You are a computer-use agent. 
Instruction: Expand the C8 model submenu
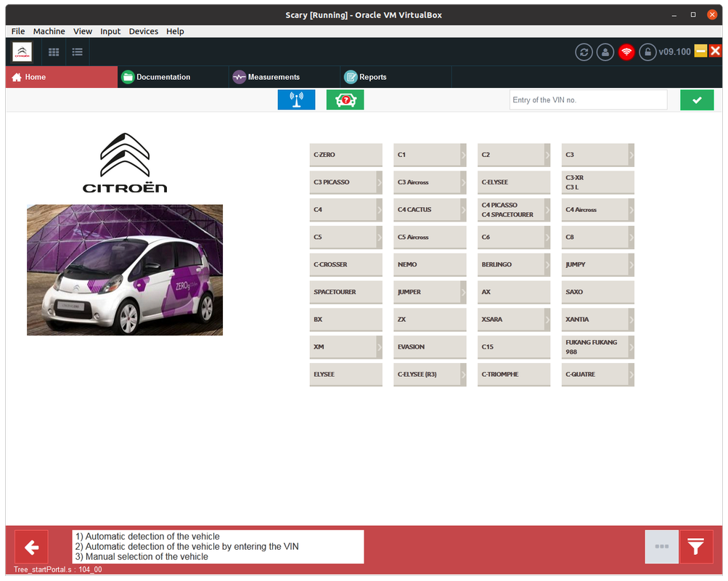click(x=631, y=237)
